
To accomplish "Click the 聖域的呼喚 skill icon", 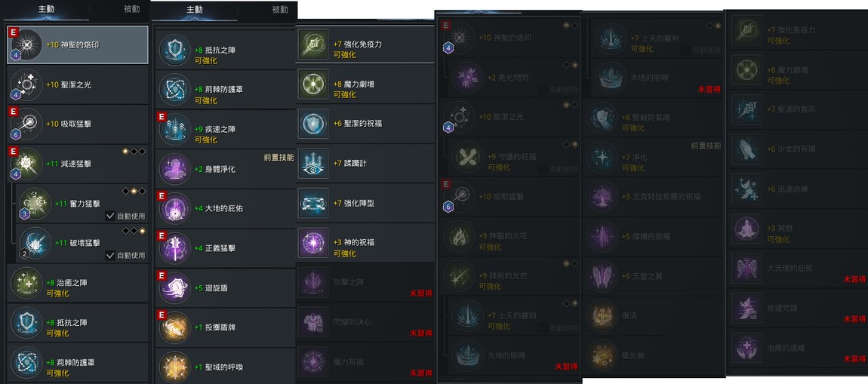I will [175, 367].
